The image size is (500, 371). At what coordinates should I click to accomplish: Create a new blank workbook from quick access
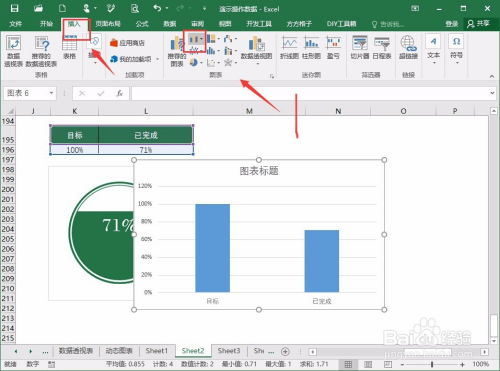pos(62,8)
